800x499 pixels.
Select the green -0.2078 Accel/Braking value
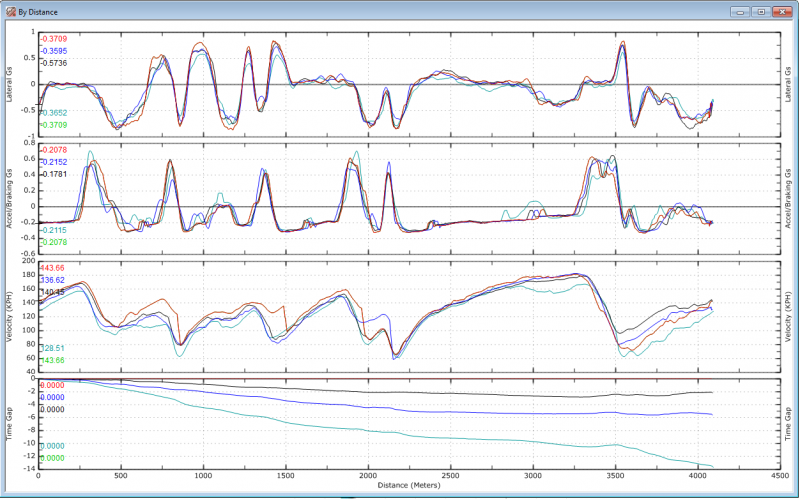click(54, 242)
